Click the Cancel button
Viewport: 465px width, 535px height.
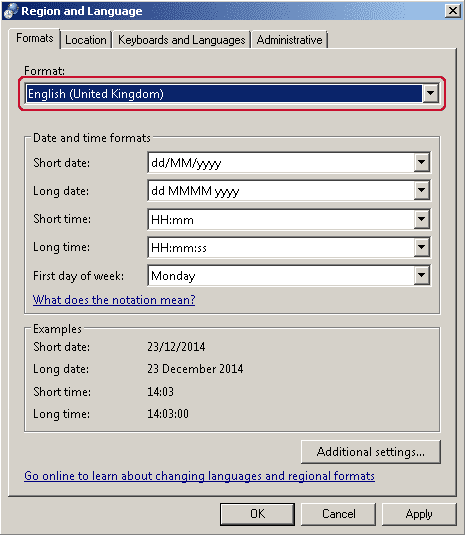[338, 514]
